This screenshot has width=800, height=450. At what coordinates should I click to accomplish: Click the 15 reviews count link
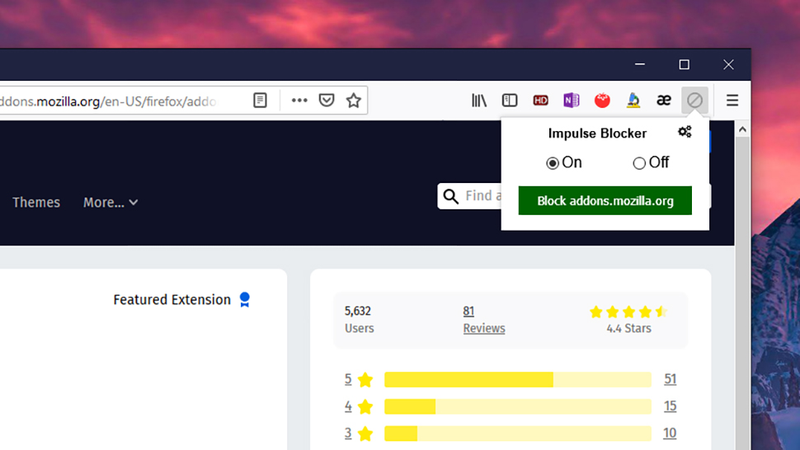click(670, 406)
